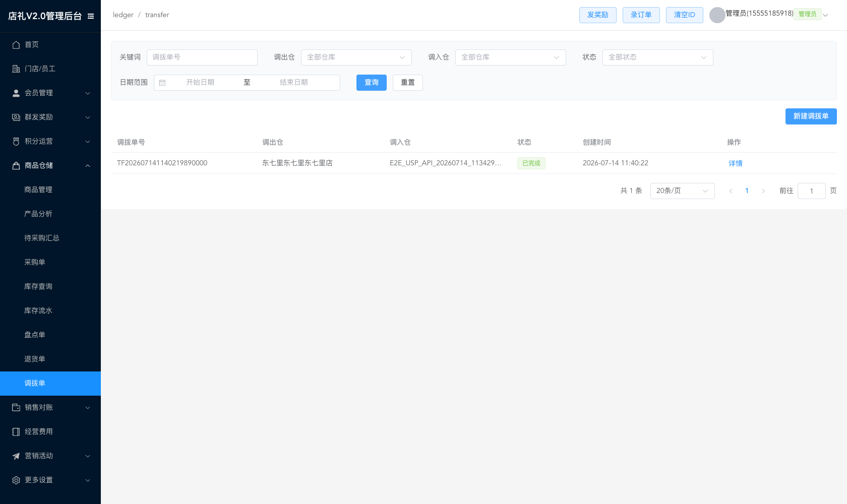Open the 库存查询 page

50,286
